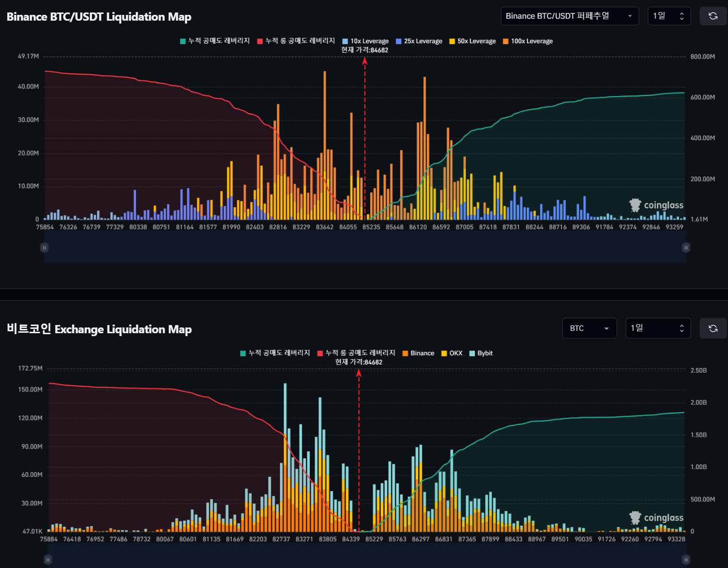Open the 1일 period selector in top chart
The height and width of the screenshot is (568, 728).
tap(669, 16)
